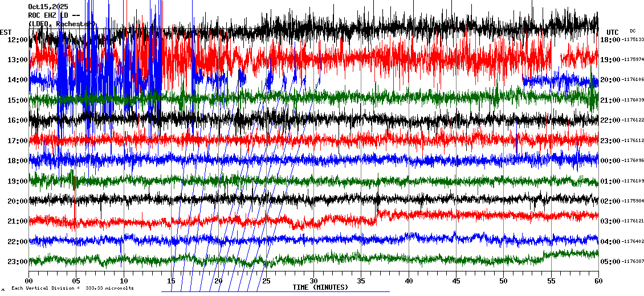Click DC offset value -1176096
The height and width of the screenshot is (296, 644).
point(632,161)
